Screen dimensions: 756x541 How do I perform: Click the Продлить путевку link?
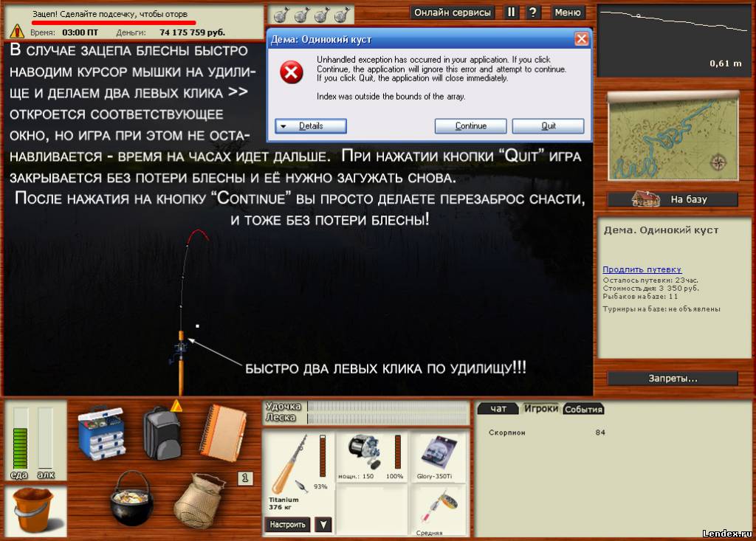tap(642, 269)
